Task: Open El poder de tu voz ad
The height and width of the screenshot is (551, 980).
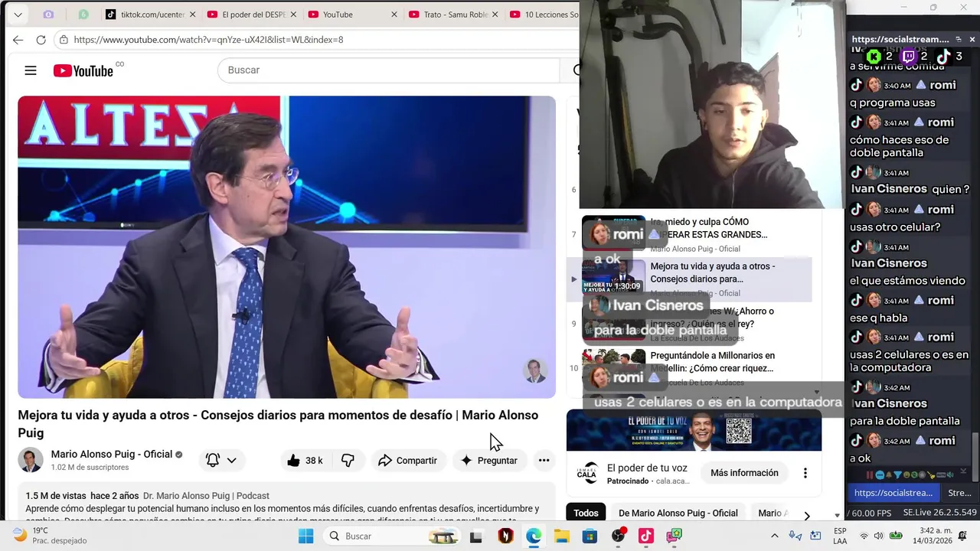Action: (x=647, y=468)
